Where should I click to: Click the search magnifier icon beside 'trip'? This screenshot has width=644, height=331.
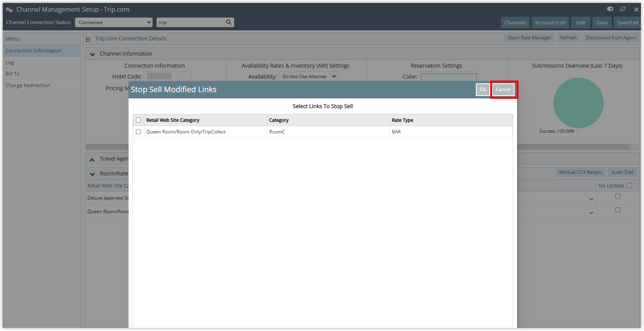click(x=229, y=22)
